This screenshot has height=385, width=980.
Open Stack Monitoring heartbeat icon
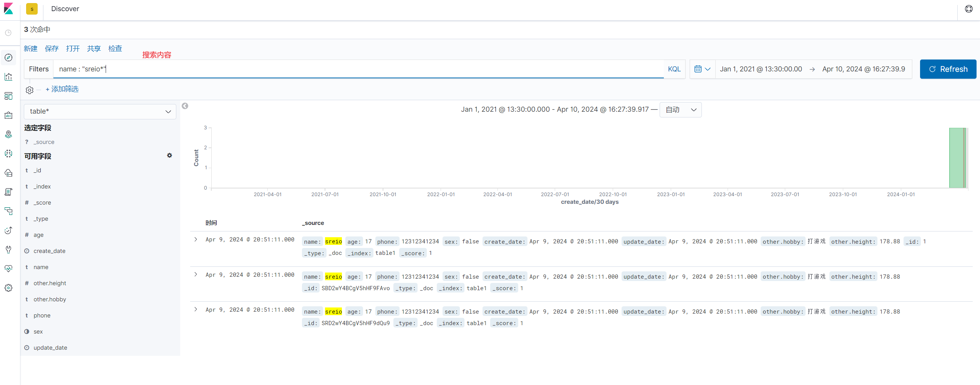(8, 269)
